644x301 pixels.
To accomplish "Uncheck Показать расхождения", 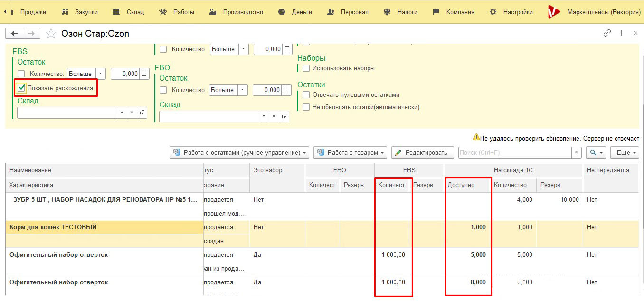I will (21, 87).
